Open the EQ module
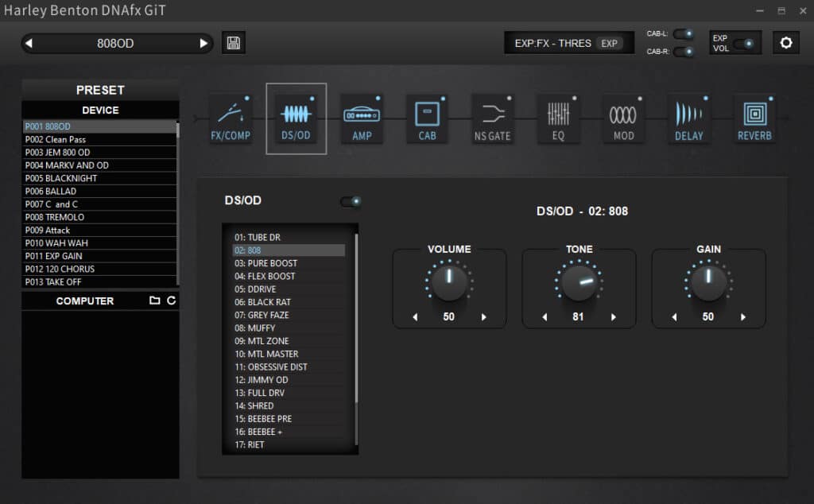Image resolution: width=814 pixels, height=504 pixels. 558,119
